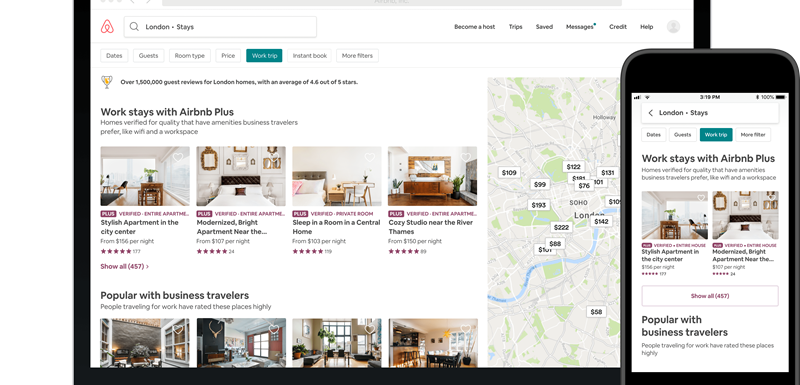Open the Dates filter
The height and width of the screenshot is (385, 800).
coord(114,56)
